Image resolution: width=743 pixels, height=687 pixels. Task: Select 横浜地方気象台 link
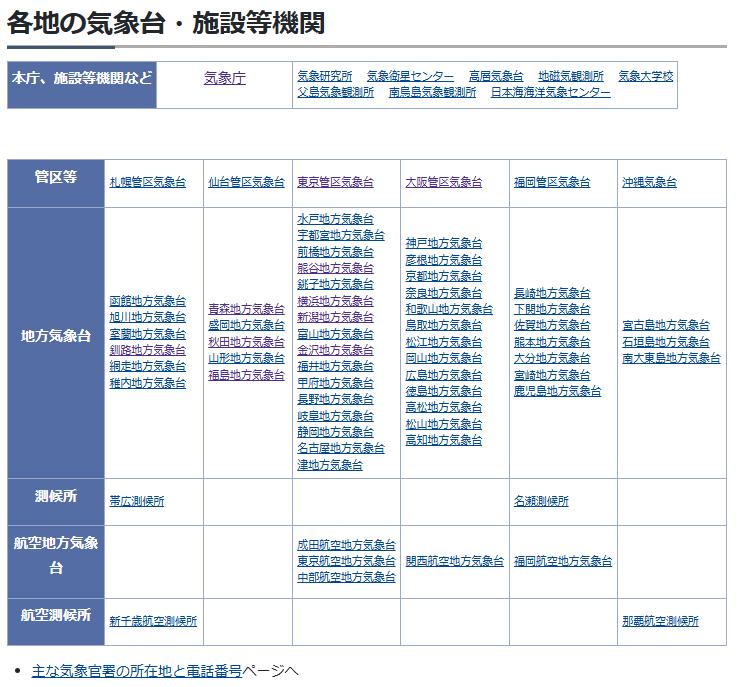click(335, 301)
